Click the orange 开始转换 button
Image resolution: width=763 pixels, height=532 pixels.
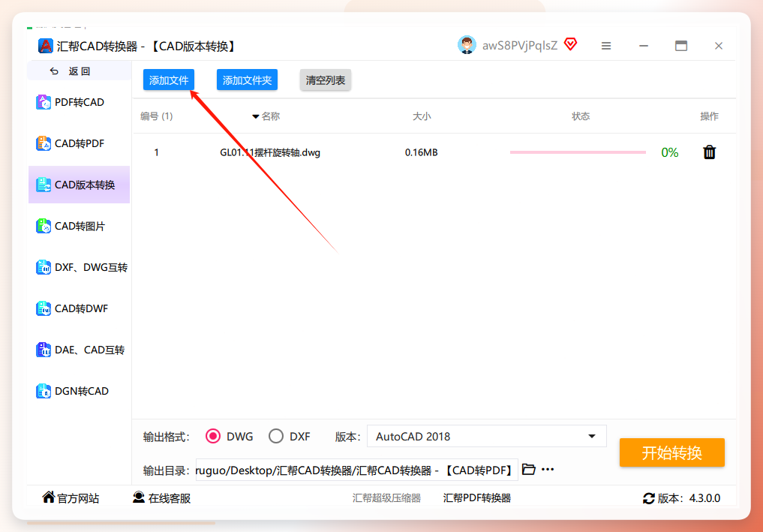(x=672, y=452)
